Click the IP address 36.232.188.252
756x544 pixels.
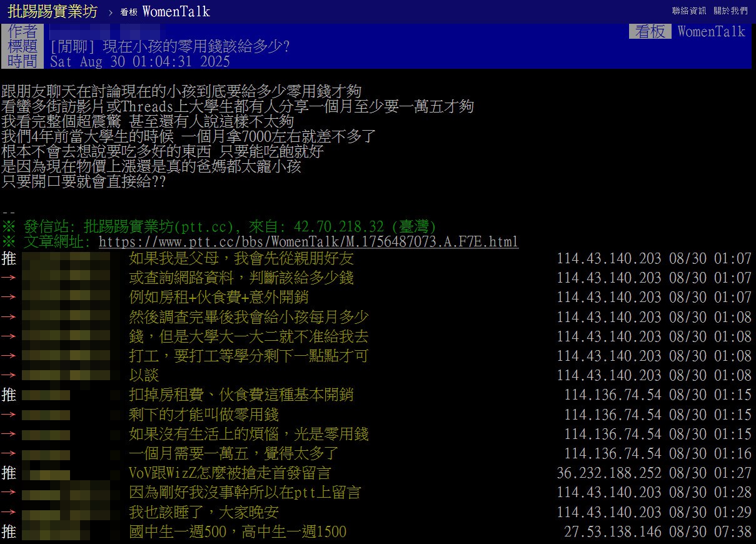point(608,473)
